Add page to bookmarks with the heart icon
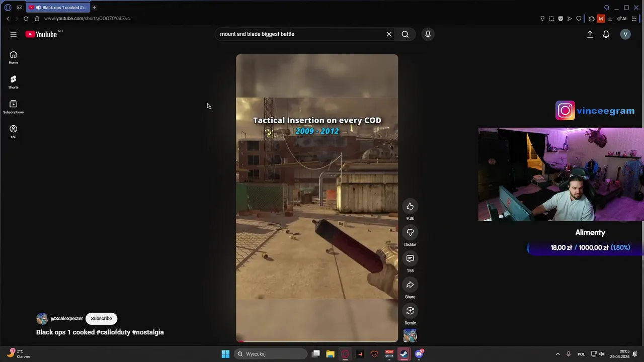This screenshot has height=362, width=644. 579,19
